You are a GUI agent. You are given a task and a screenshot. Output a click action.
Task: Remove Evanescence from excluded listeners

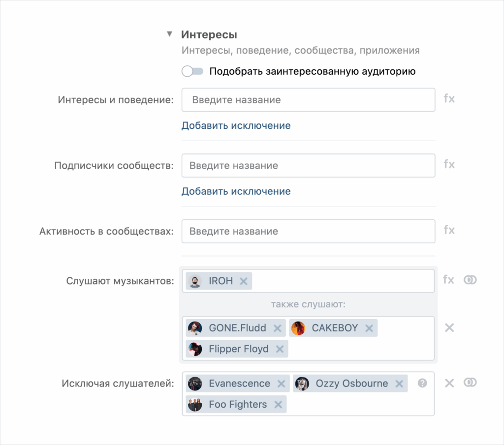281,384
